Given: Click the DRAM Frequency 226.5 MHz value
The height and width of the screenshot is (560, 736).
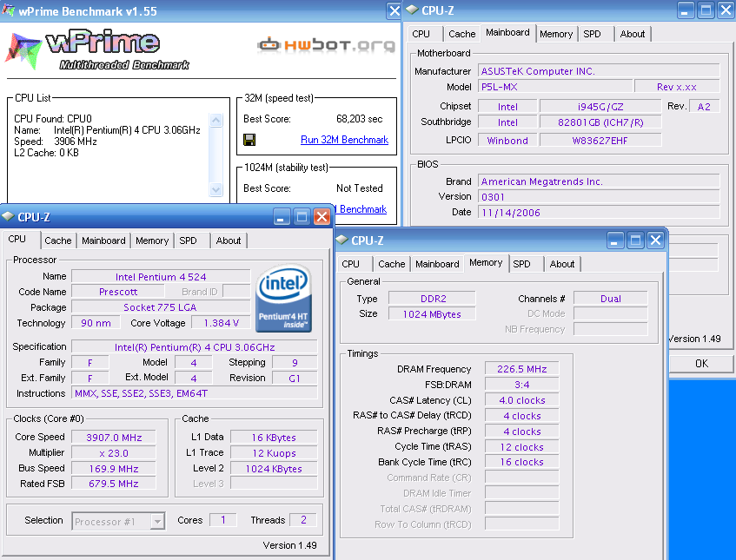Looking at the screenshot, I should [521, 369].
